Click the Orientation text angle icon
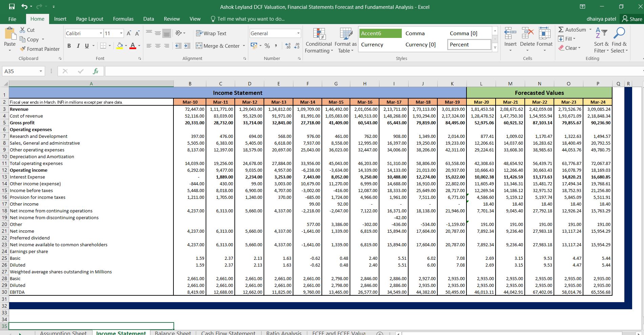Image resolution: width=644 pixels, height=335 pixels. (x=178, y=33)
